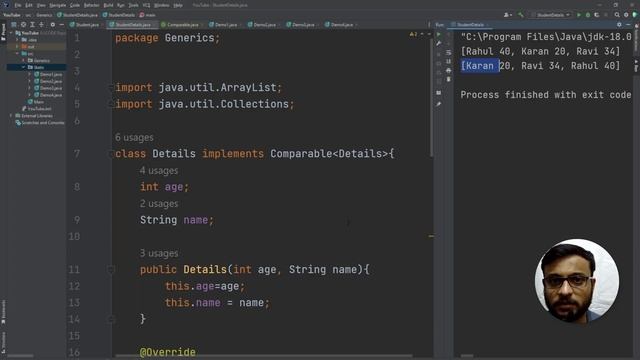
Task: Open the Navigate menu
Action: (58, 5)
